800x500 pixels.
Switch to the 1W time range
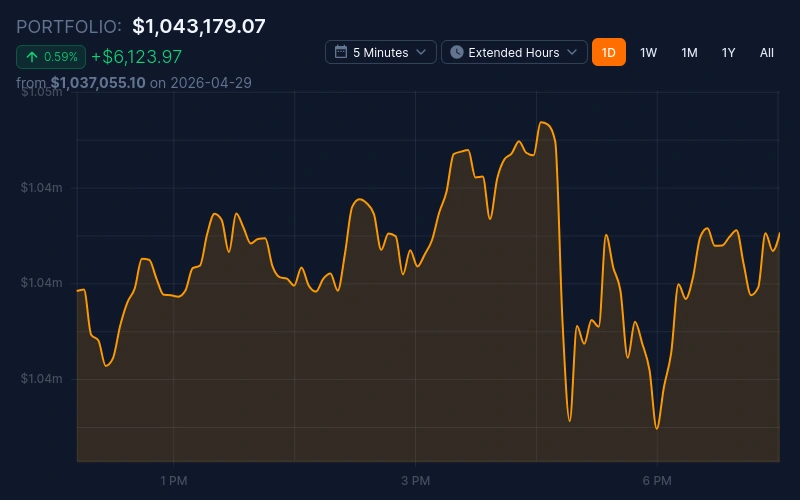(648, 52)
